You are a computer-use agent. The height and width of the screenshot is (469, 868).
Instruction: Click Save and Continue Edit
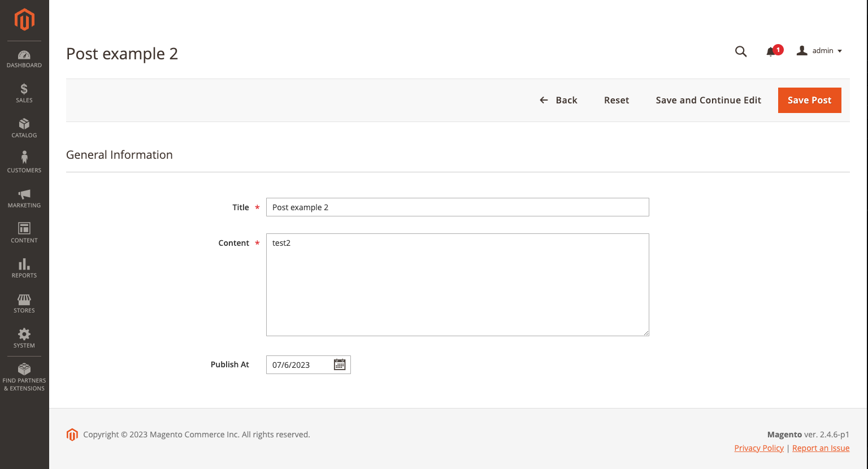[x=708, y=100]
